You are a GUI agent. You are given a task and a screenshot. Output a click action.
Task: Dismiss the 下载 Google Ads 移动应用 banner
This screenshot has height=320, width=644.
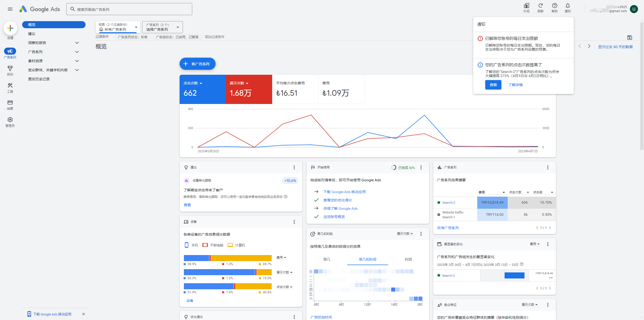pyautogui.click(x=84, y=314)
